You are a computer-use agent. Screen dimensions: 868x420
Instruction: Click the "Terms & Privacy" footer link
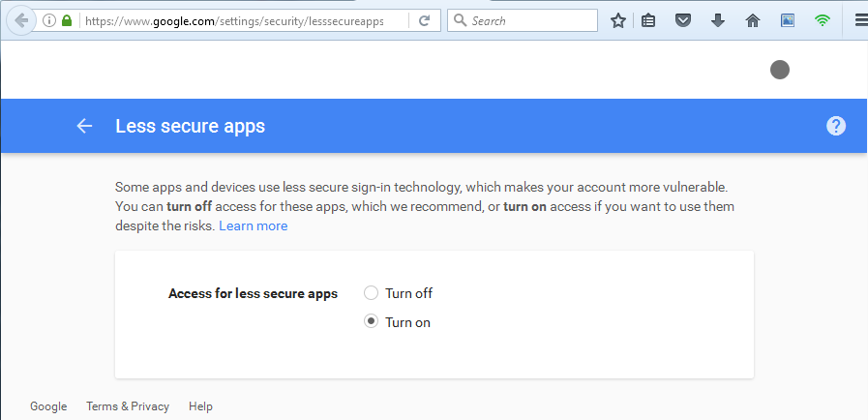128,406
